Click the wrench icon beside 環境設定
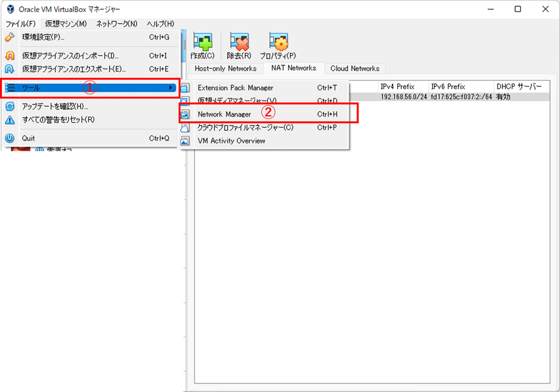Screen dimensions: 560x392 tap(10, 37)
